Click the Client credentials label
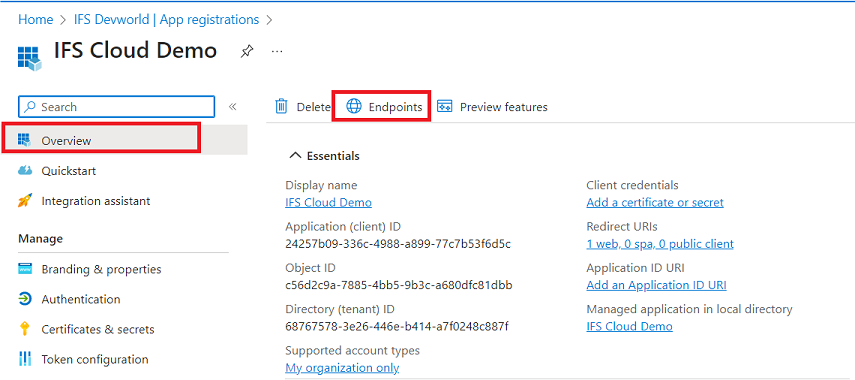The image size is (855, 380). pos(633,185)
